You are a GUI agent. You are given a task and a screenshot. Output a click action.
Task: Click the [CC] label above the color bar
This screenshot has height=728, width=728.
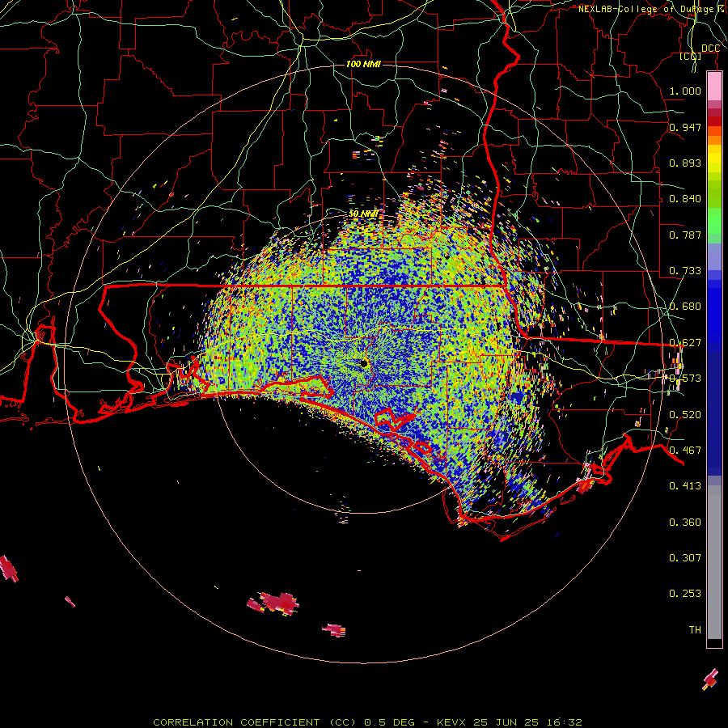click(691, 57)
